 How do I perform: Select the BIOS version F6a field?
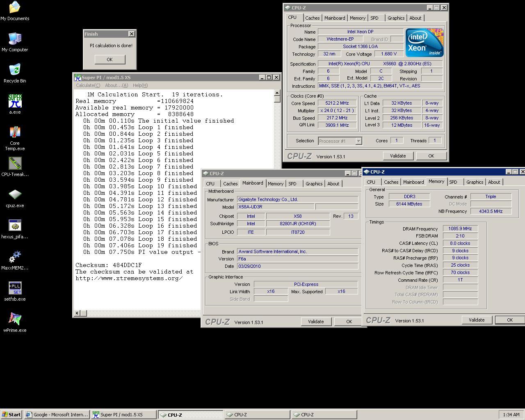tap(297, 259)
